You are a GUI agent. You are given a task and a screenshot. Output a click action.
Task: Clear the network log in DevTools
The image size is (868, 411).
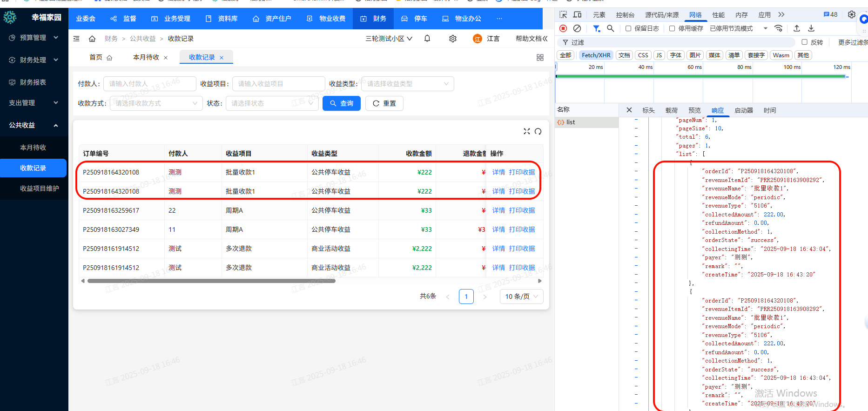[577, 28]
